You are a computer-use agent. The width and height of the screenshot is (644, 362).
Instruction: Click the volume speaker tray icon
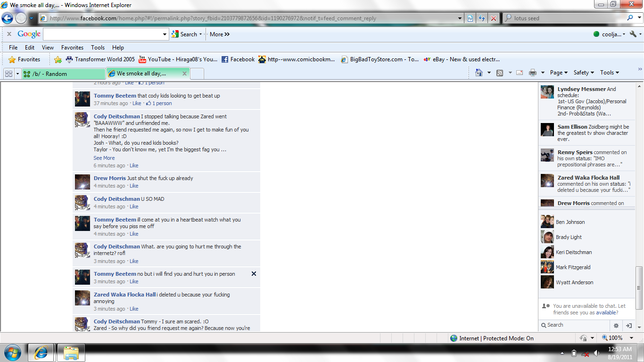[596, 353]
